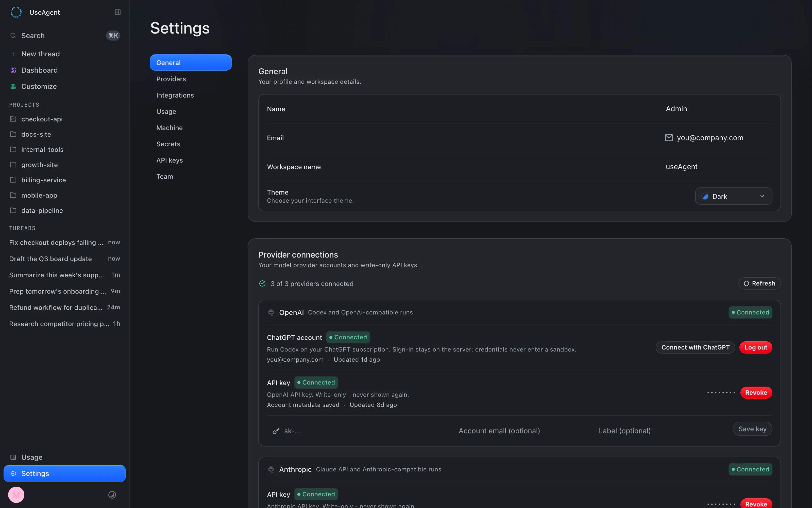Open the Dashboard page
Image resolution: width=812 pixels, height=508 pixels.
(x=64, y=70)
